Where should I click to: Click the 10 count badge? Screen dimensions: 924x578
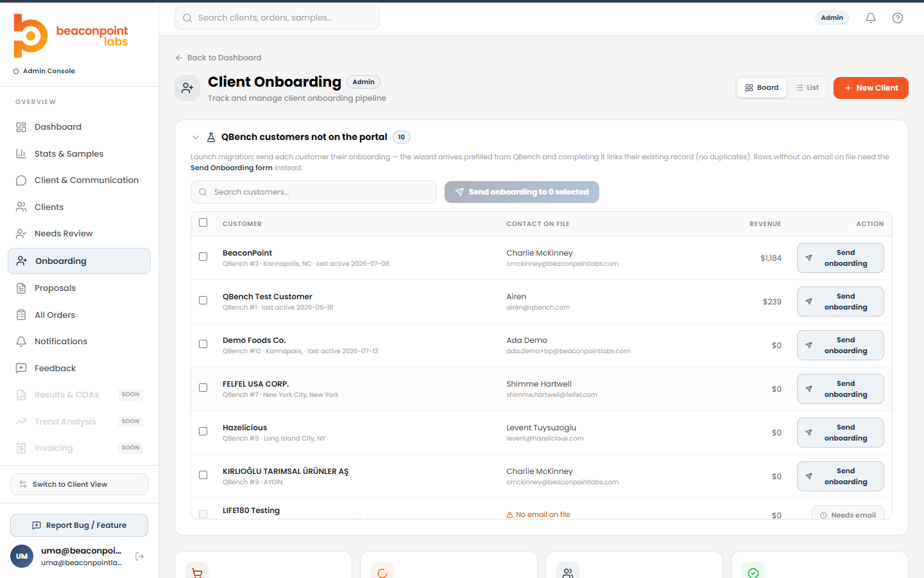(402, 137)
